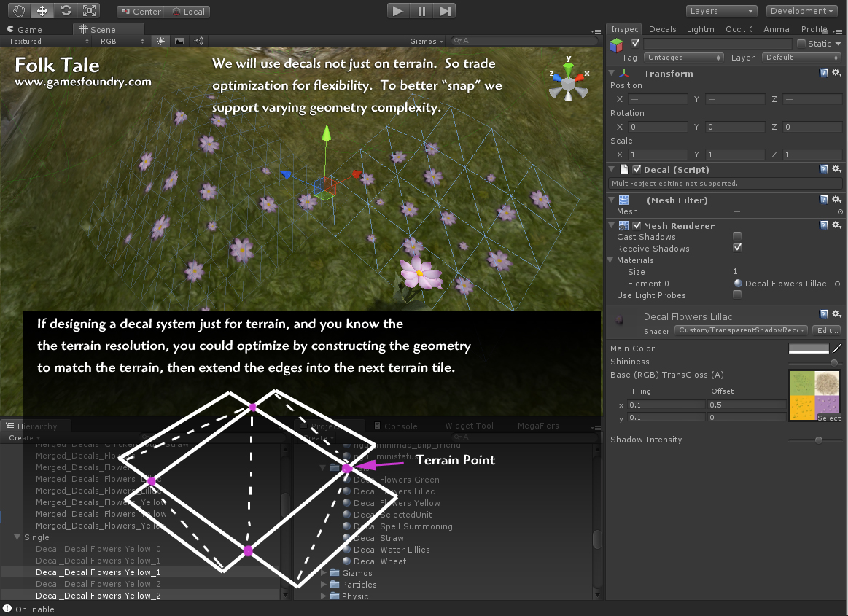Open Mesh Filter help icon
The height and width of the screenshot is (616, 848).
point(824,200)
